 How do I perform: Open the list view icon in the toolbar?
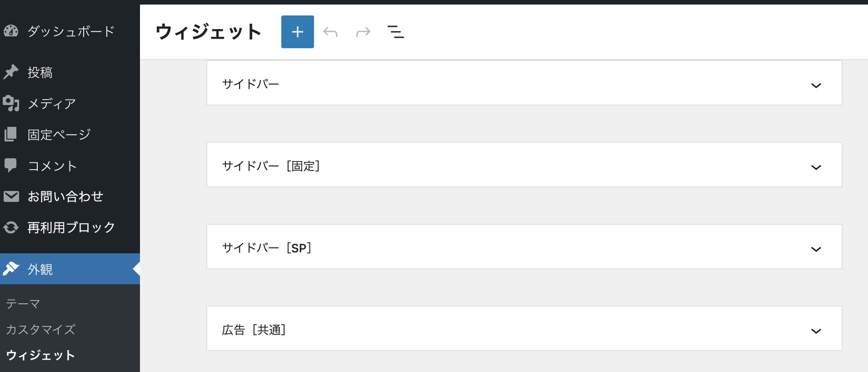point(395,31)
